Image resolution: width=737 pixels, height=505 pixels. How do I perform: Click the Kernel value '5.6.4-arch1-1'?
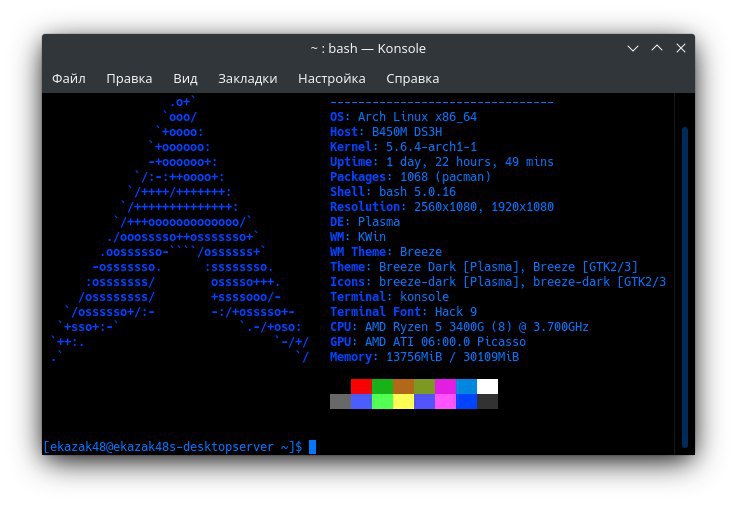431,147
